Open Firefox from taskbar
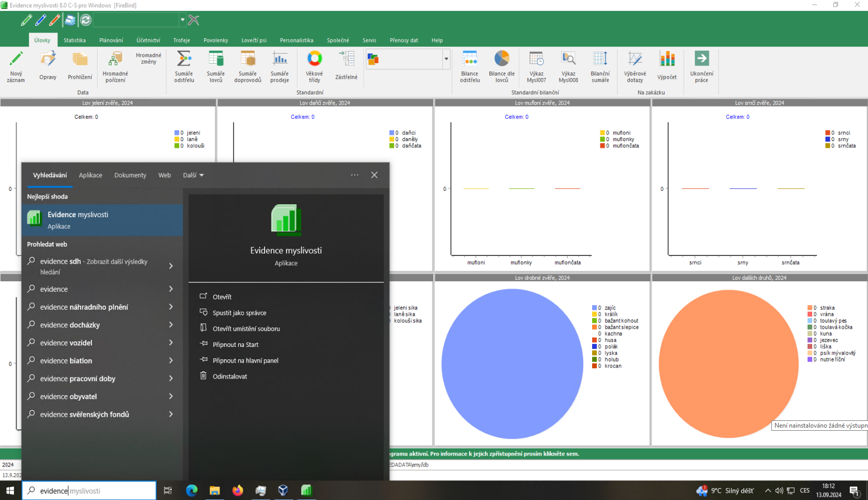The height and width of the screenshot is (500, 868). [238, 491]
